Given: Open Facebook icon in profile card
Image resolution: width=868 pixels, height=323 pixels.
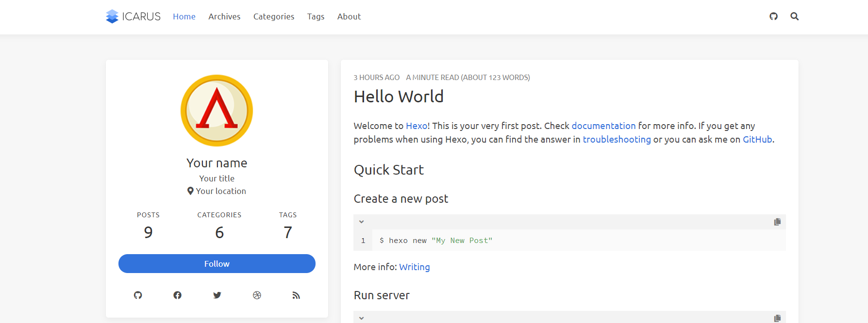Looking at the screenshot, I should [178, 295].
